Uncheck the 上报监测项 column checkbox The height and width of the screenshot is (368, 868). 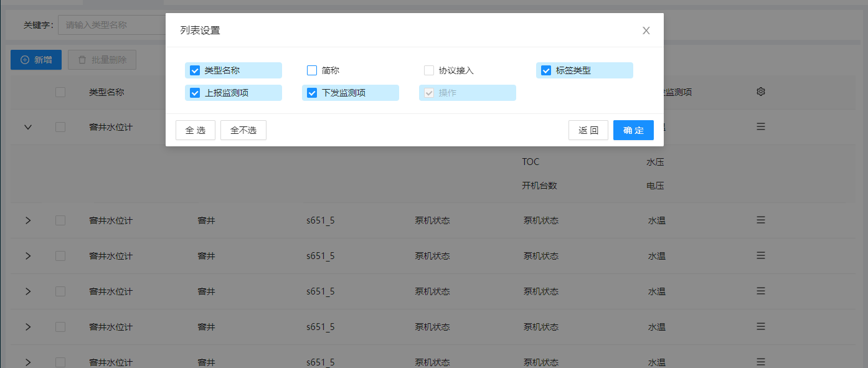(x=194, y=92)
